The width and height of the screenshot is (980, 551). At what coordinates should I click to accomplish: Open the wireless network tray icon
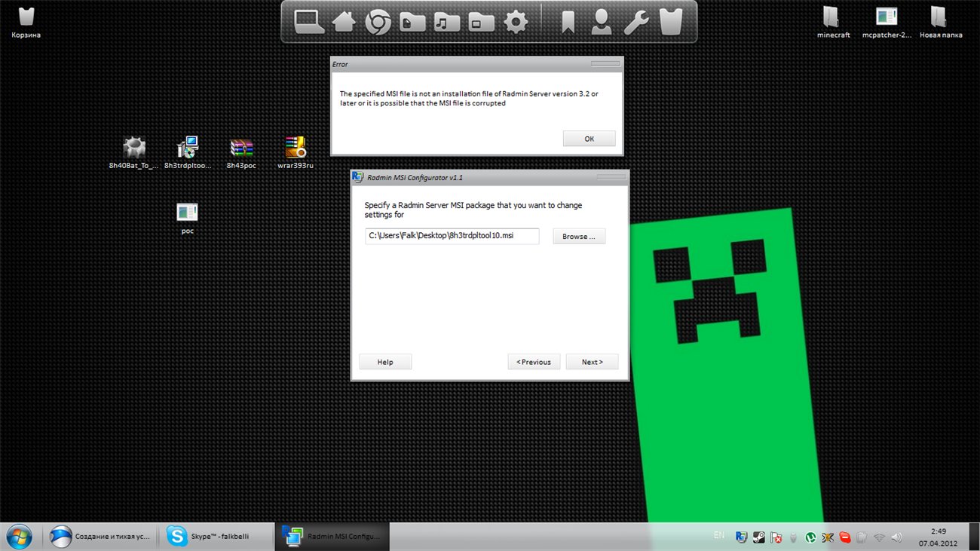(x=879, y=537)
